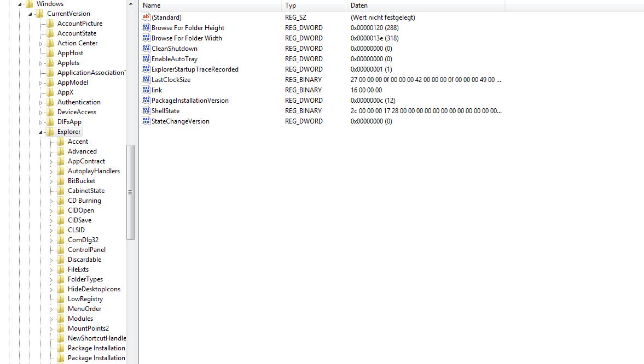Expand the DeviceAccess key
The image size is (644, 364).
click(x=40, y=113)
